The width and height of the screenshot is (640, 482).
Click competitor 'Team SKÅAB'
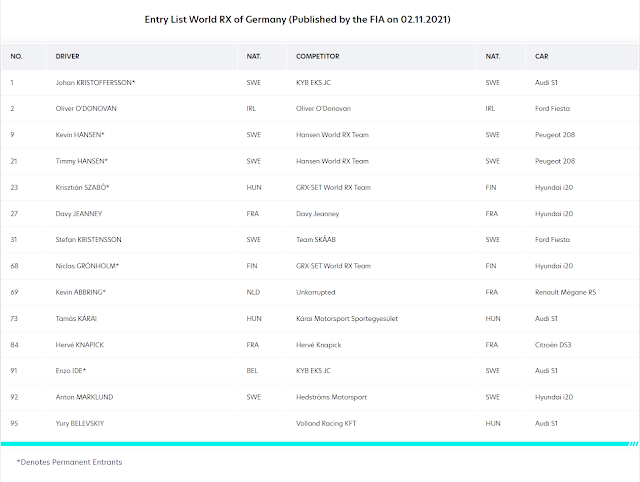316,240
